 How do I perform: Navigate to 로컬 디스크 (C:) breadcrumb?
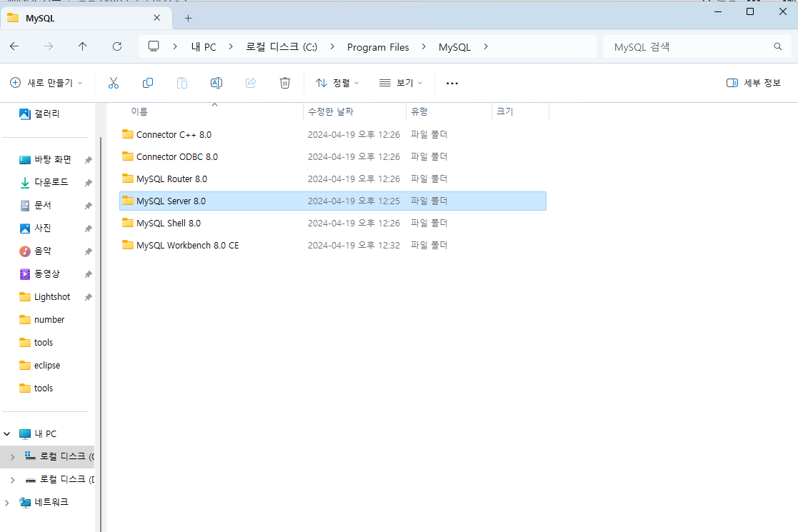[281, 47]
